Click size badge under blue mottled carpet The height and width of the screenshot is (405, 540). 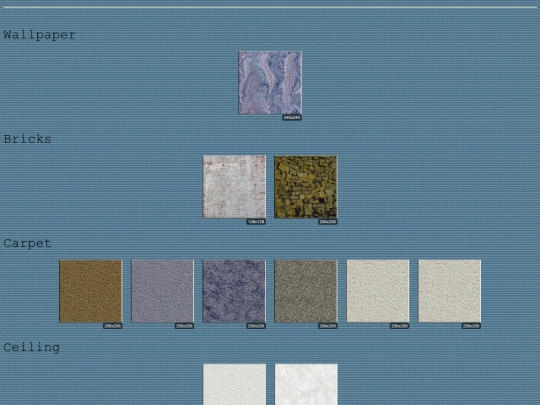[256, 326]
